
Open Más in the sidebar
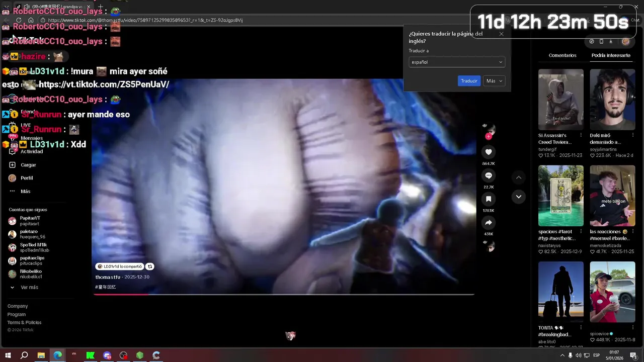coord(20,192)
